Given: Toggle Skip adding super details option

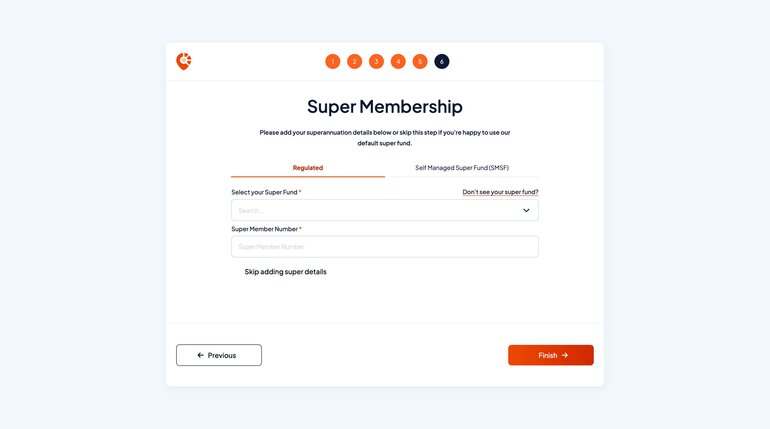Looking at the screenshot, I should pos(285,271).
